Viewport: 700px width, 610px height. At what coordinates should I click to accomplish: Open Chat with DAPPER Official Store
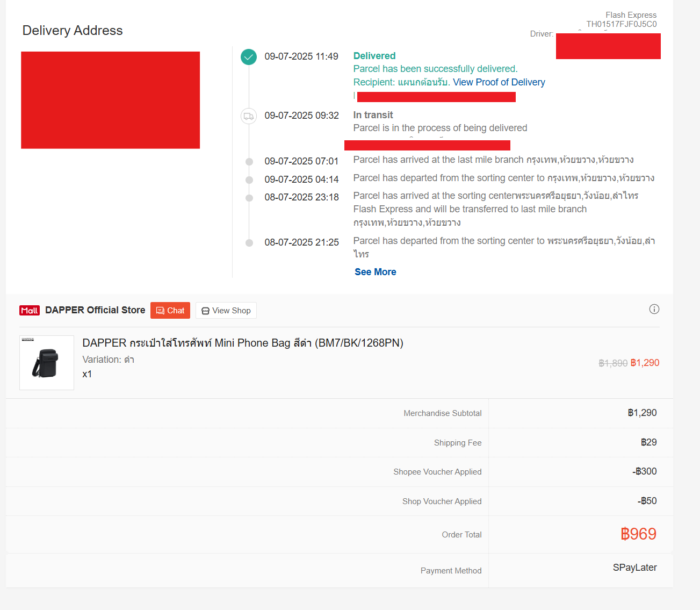pos(170,311)
